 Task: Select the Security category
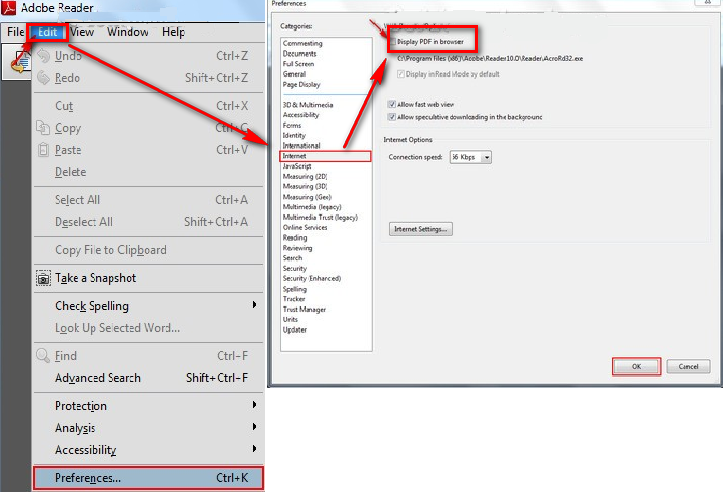point(295,268)
